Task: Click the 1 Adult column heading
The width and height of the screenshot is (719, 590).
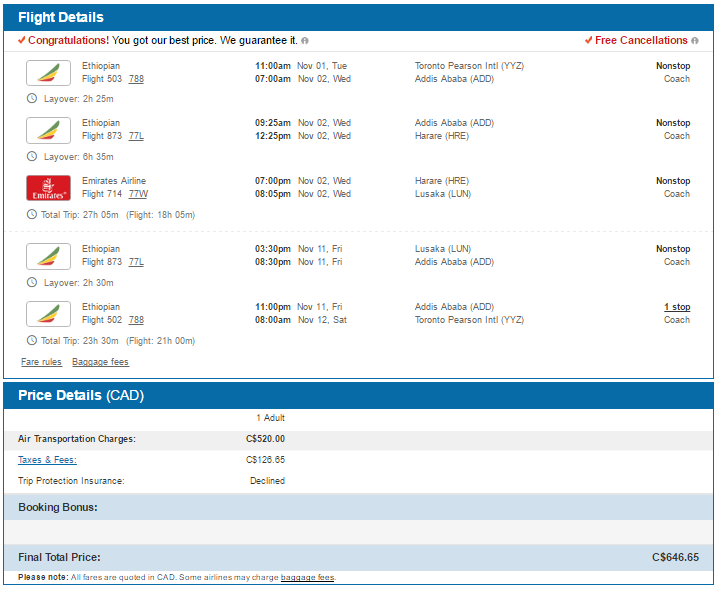Action: [x=271, y=418]
